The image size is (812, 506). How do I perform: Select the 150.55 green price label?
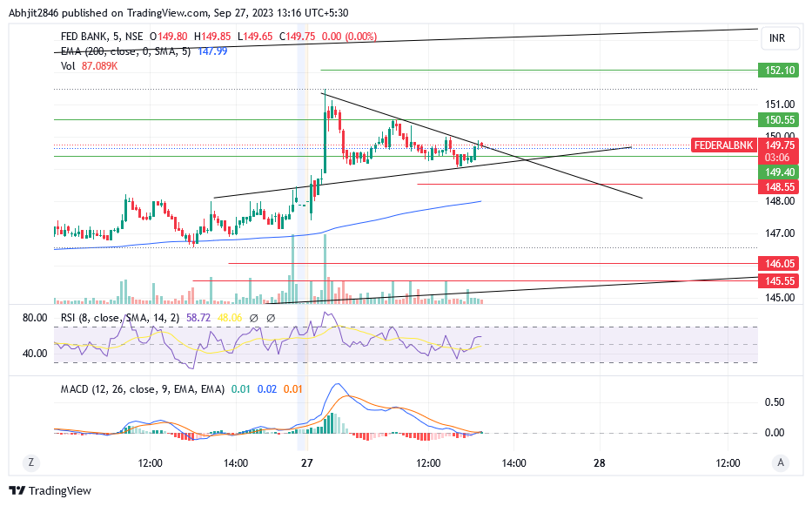(x=779, y=120)
